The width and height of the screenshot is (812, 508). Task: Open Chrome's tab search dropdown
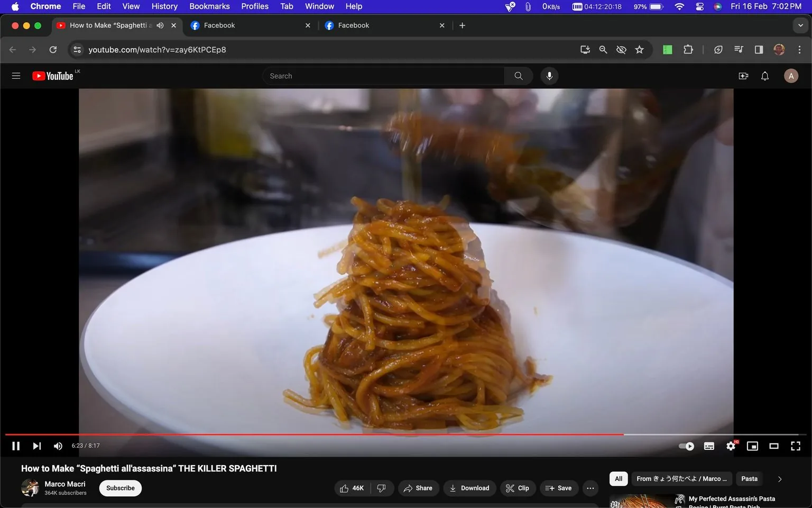pos(801,25)
